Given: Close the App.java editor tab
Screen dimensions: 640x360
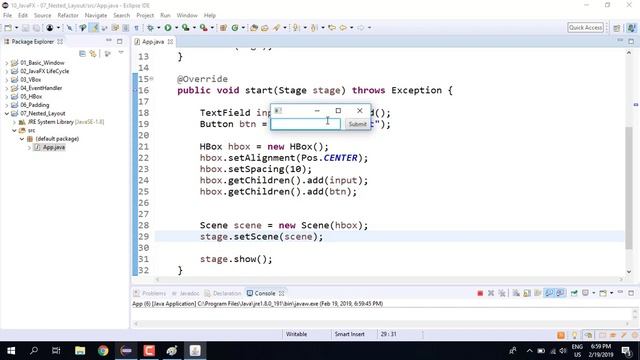Looking at the screenshot, I should tap(171, 42).
